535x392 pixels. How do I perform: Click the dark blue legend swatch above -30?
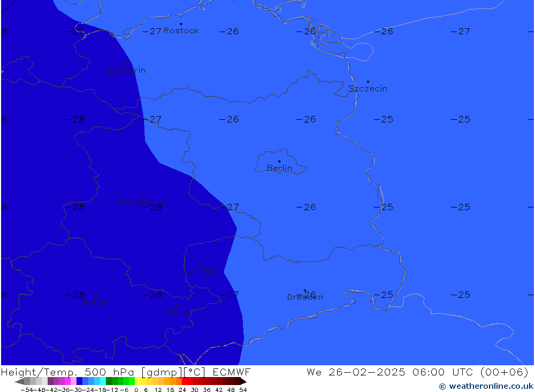click(x=79, y=381)
